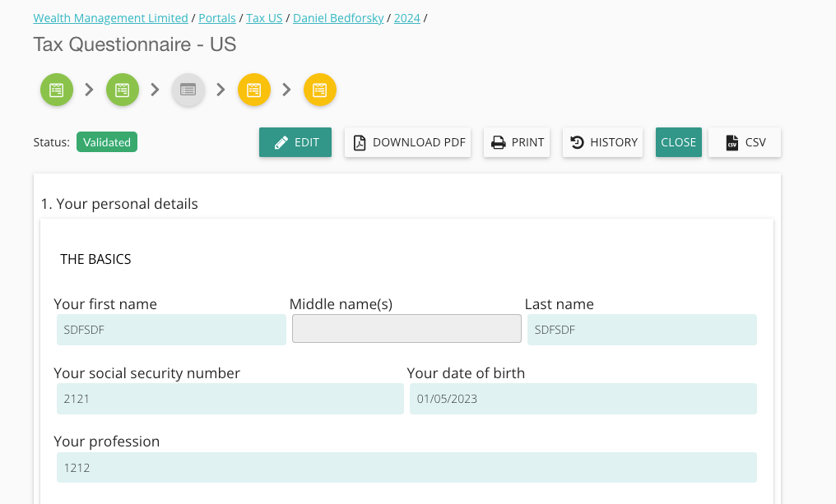Export the questionnaire as CSV
Image resolution: width=836 pixels, height=504 pixels.
click(x=745, y=142)
